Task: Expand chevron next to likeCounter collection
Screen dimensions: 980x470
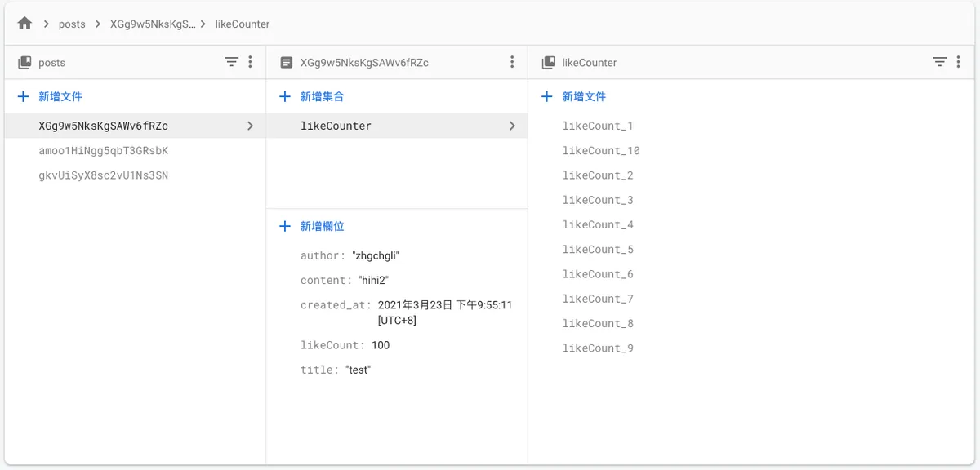Action: tap(512, 126)
